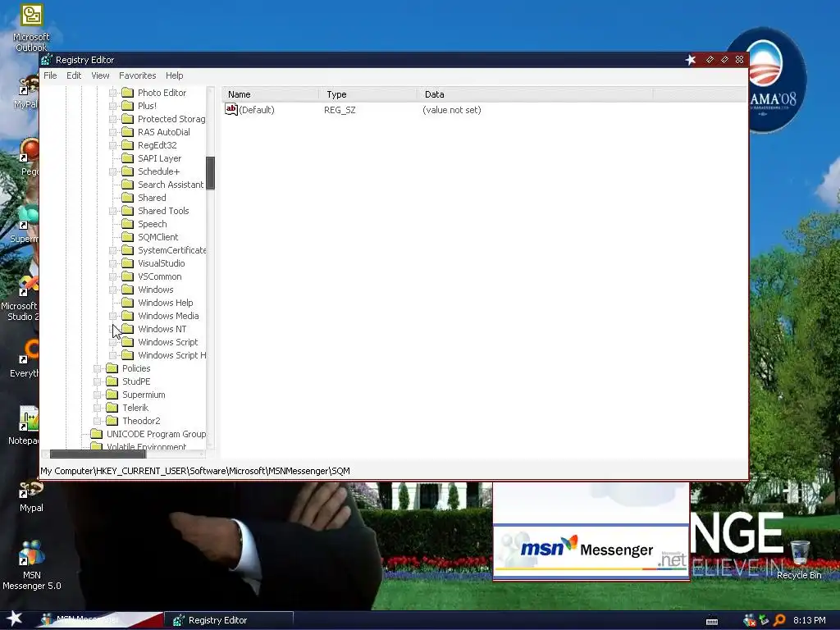Open the Recycle Bin on the desktop
The width and height of the screenshot is (840, 630).
tap(799, 559)
